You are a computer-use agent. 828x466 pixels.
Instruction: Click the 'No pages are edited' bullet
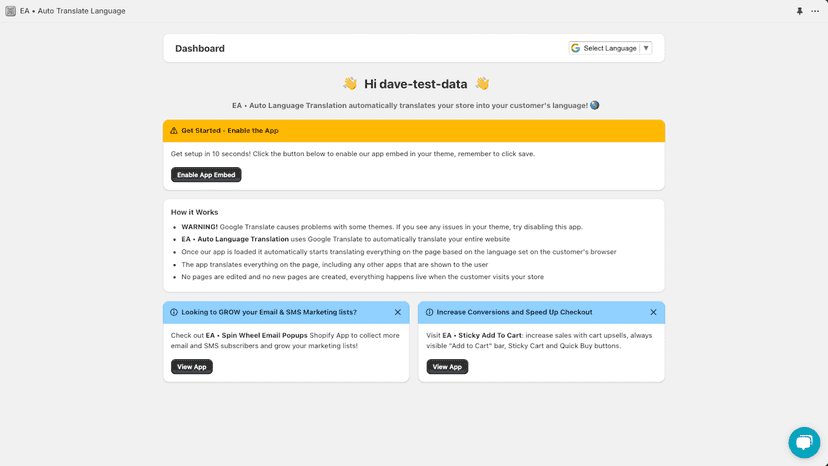point(362,277)
